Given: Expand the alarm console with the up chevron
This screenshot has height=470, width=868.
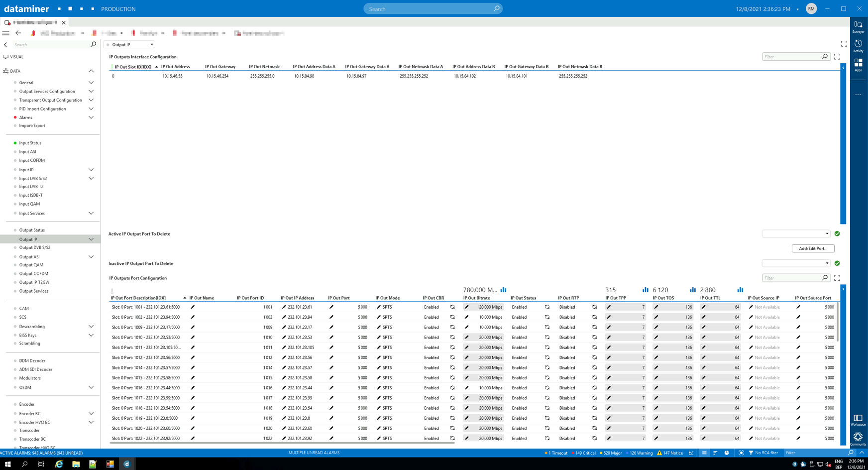Looking at the screenshot, I should (862, 453).
